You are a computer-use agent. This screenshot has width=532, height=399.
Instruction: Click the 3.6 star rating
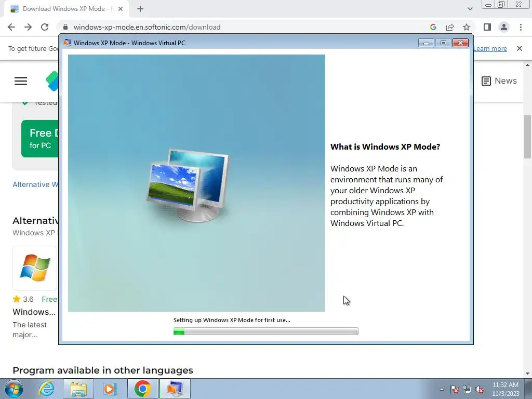click(23, 299)
